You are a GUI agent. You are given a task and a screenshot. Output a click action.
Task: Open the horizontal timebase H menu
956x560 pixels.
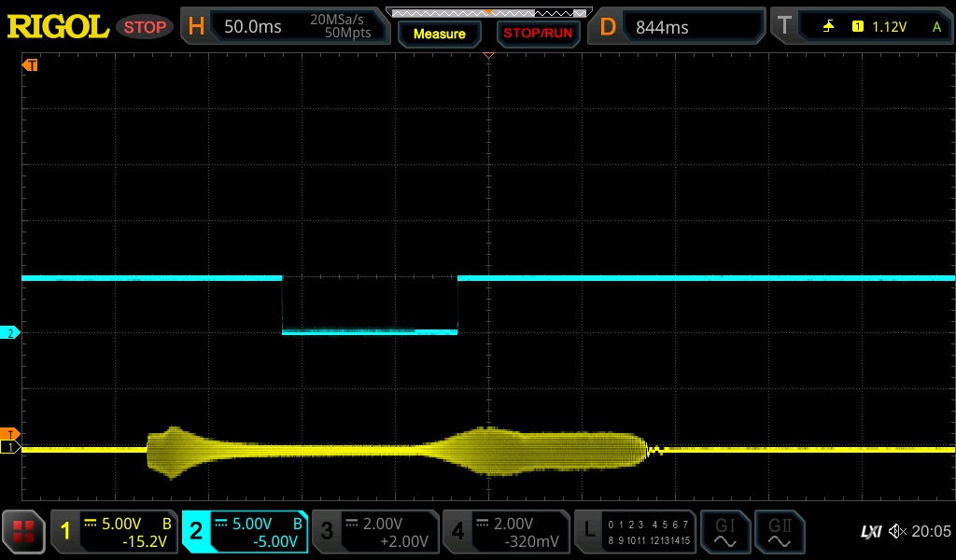(196, 26)
